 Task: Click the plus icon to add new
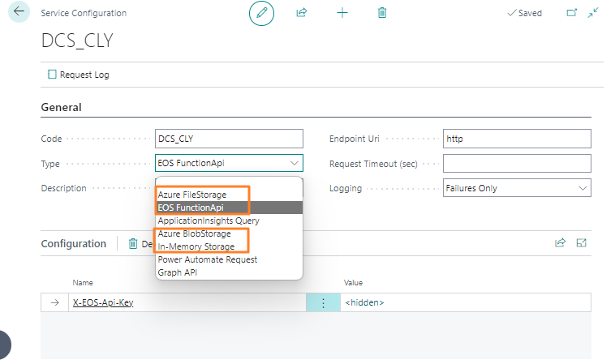342,13
